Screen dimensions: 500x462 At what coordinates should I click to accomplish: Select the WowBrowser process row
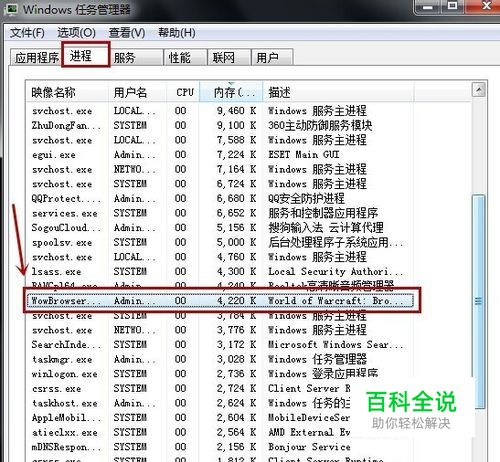(220, 301)
